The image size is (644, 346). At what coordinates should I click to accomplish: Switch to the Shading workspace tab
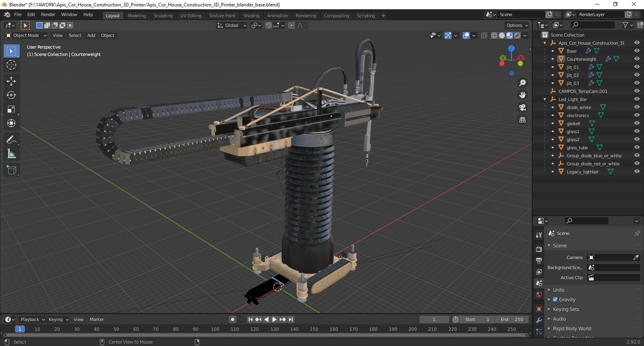pos(251,16)
